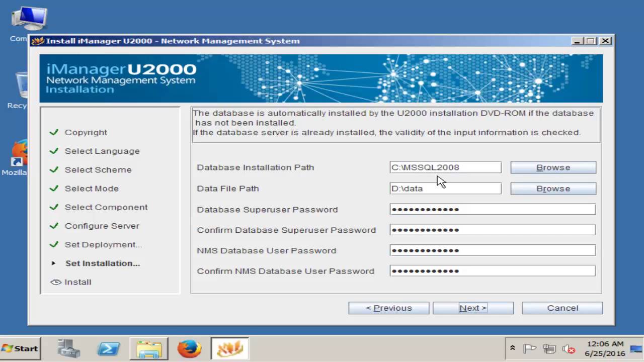The width and height of the screenshot is (644, 362).
Task: Open the clock showing 12:06 AM
Action: point(605,348)
